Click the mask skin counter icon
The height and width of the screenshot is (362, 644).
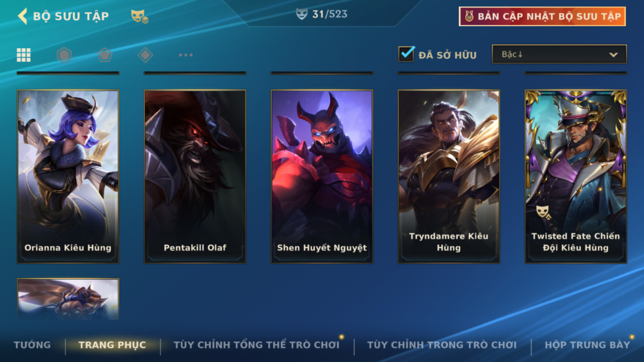[301, 15]
